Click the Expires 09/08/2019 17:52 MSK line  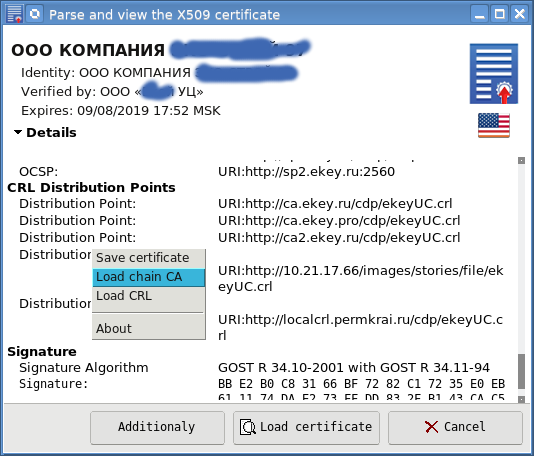pos(121,111)
